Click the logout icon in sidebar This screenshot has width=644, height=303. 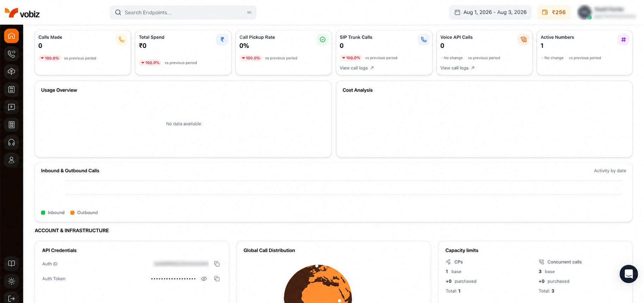point(12,299)
